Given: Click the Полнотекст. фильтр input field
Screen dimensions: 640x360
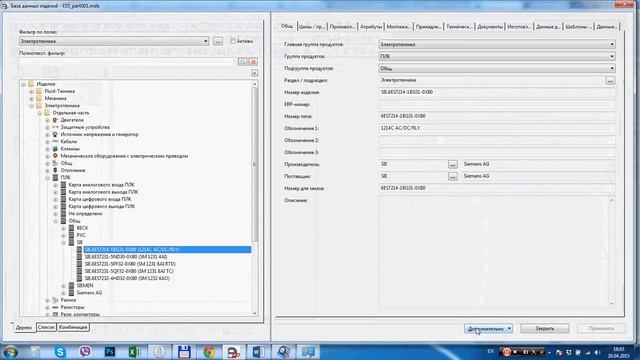Looking at the screenshot, I should coord(127,62).
